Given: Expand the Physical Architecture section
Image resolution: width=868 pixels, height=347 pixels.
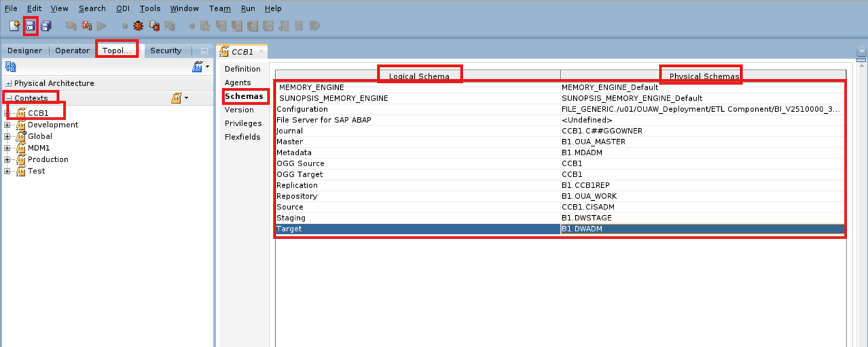Looking at the screenshot, I should pos(8,84).
